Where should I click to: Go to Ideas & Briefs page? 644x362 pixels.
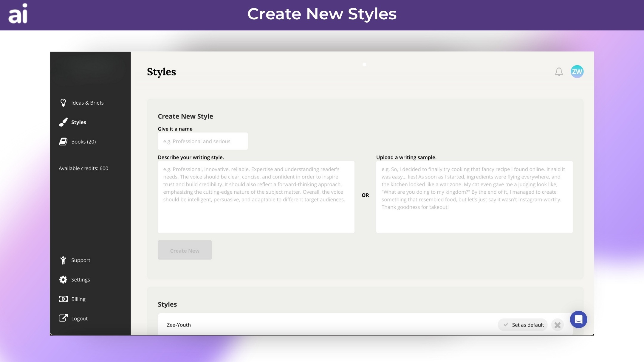(x=87, y=103)
